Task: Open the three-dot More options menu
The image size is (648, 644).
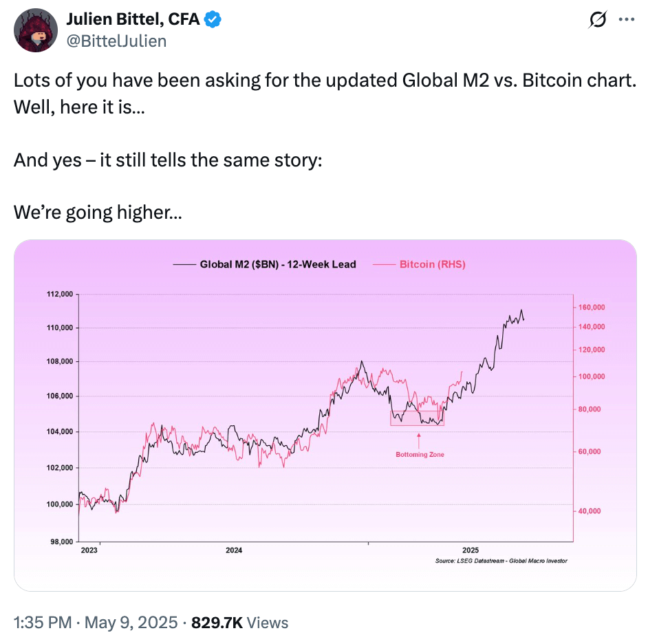Action: (626, 20)
